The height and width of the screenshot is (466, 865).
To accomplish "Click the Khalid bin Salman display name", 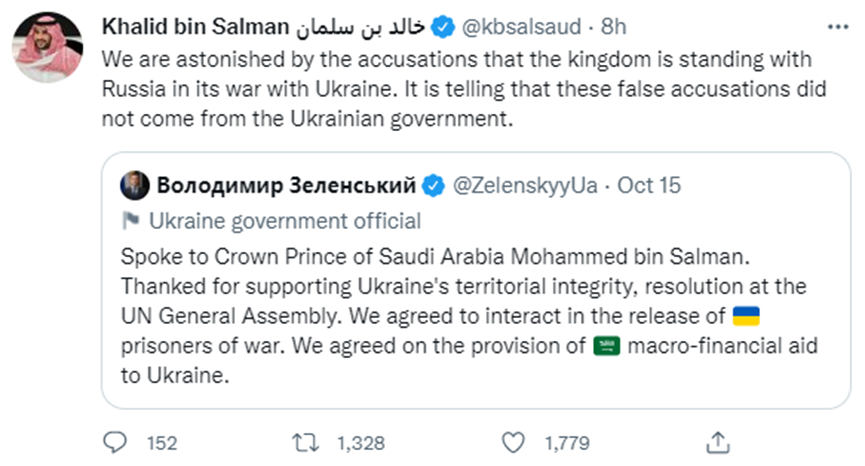I will pos(194,23).
